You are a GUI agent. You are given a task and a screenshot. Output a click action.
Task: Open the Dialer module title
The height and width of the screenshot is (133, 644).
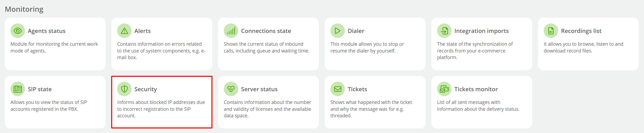coord(356,31)
